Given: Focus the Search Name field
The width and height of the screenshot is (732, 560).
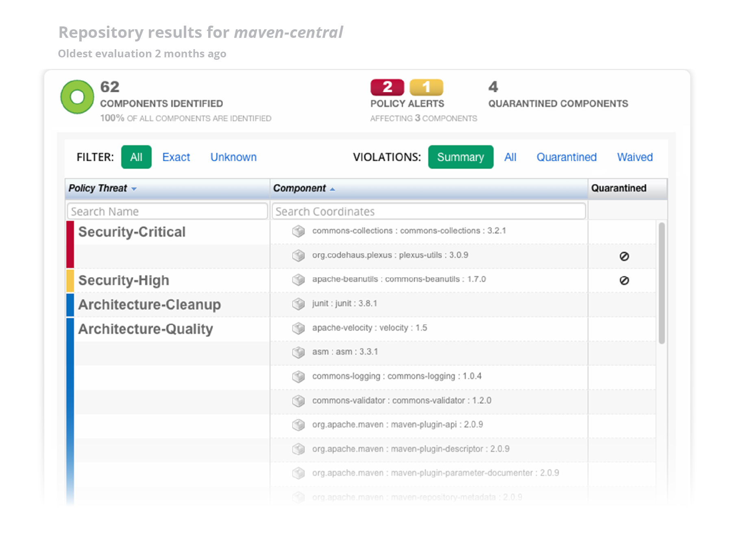Looking at the screenshot, I should click(167, 211).
